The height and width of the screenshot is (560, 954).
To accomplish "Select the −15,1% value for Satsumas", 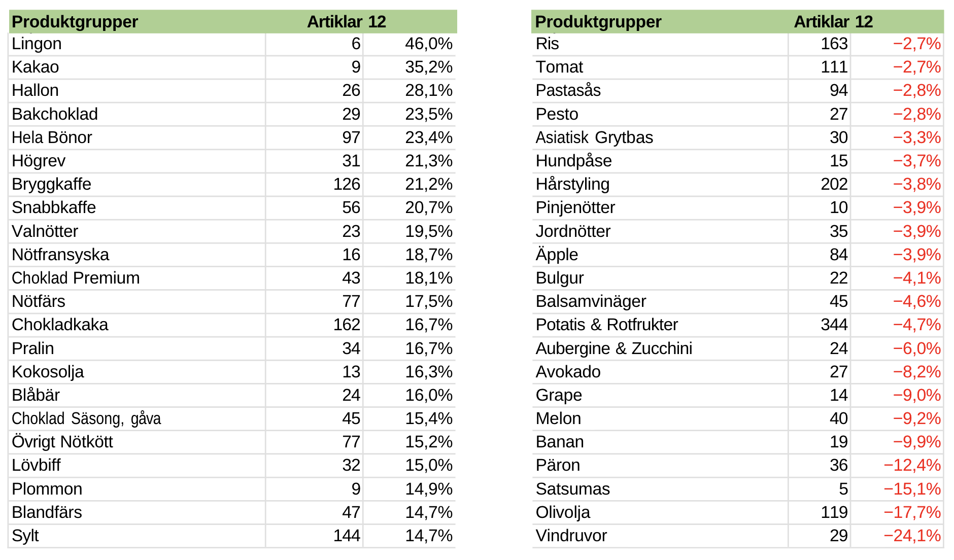I will coord(912,489).
